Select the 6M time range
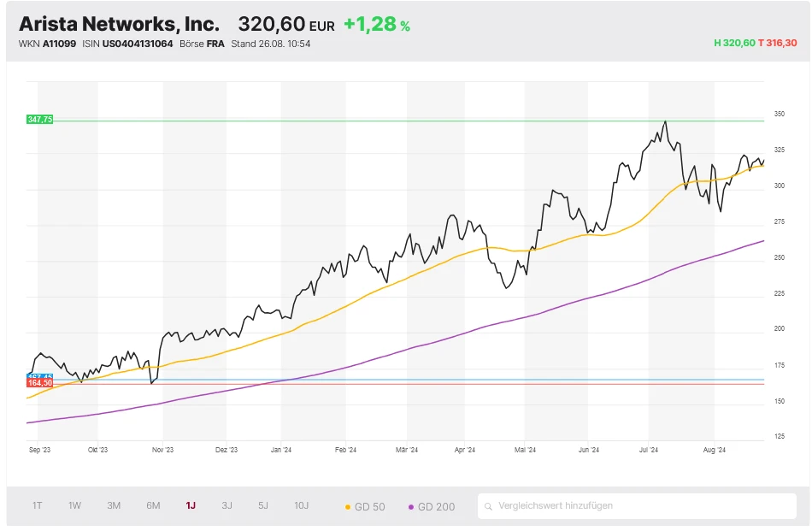Screen dimensions: 812x531 pos(152,505)
